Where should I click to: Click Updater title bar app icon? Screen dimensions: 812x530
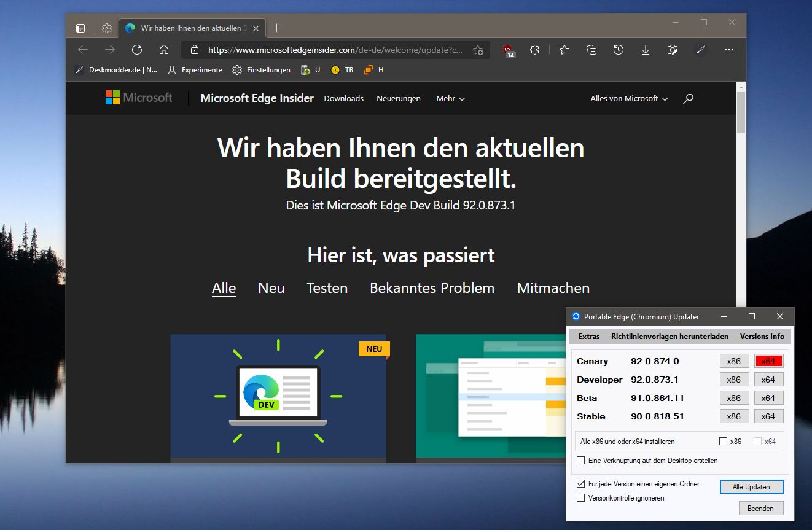(576, 316)
